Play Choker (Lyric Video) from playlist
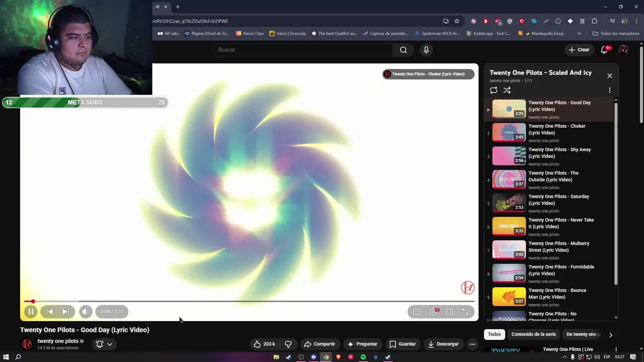The height and width of the screenshot is (362, 644). [549, 133]
